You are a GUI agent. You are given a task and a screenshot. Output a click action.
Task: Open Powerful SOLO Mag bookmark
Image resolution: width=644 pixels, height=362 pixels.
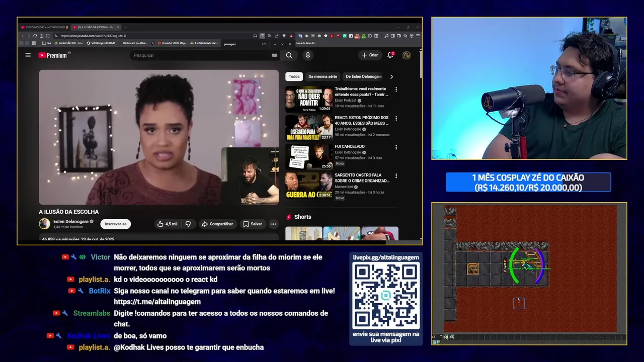171,43
